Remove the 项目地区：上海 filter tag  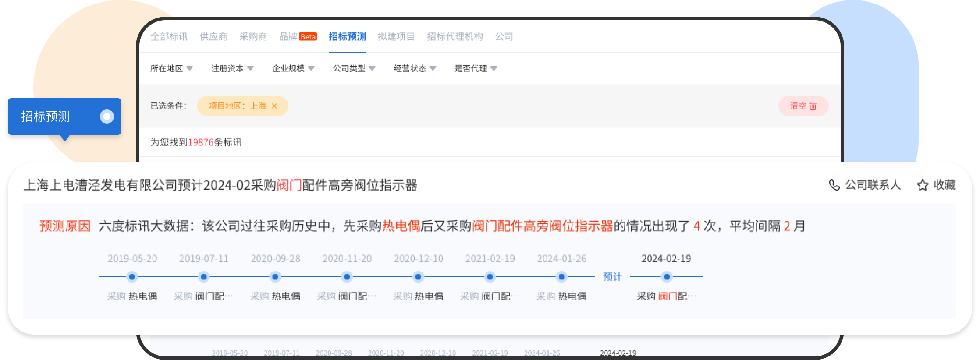pos(274,106)
